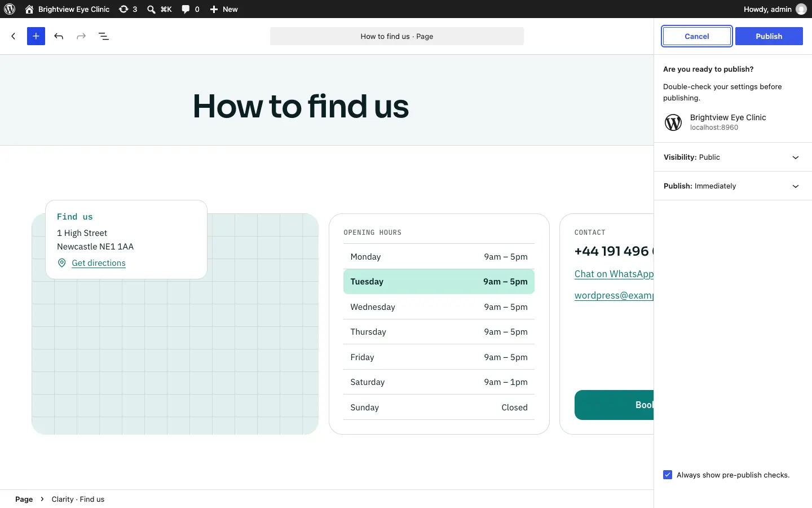Expand the Visibility: Public section

pyautogui.click(x=733, y=157)
